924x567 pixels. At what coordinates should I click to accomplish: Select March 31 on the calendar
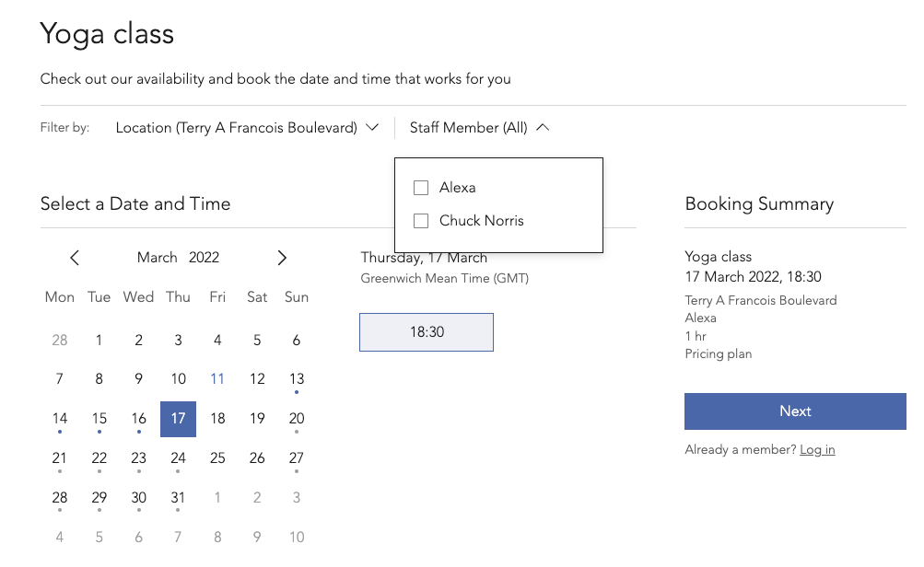pos(178,498)
